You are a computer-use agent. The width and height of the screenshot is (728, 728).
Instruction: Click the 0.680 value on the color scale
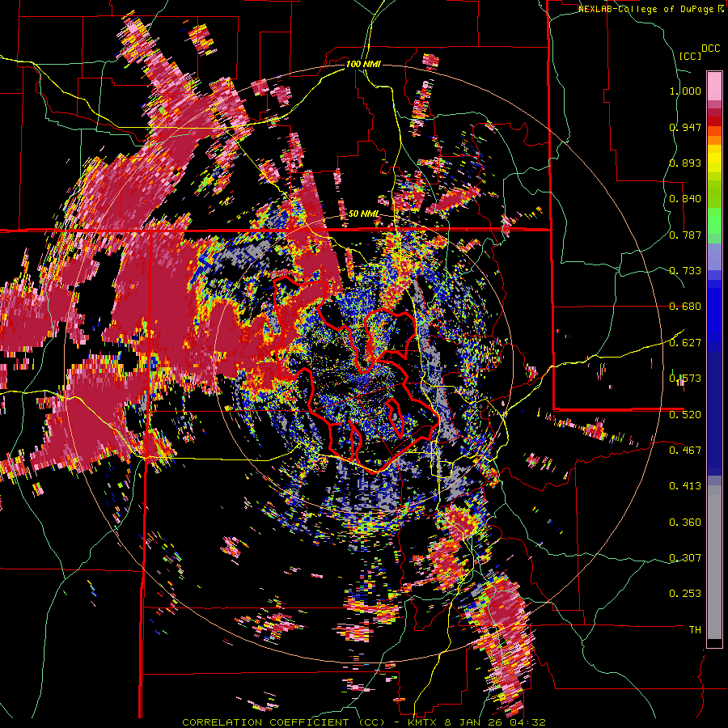click(685, 307)
